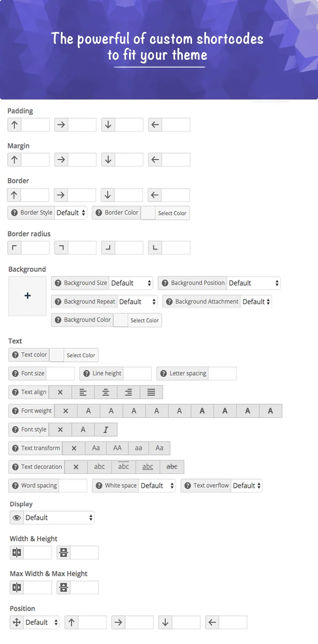Expand the Background Attachment dropdown
This screenshot has height=644, width=318.
click(x=256, y=301)
